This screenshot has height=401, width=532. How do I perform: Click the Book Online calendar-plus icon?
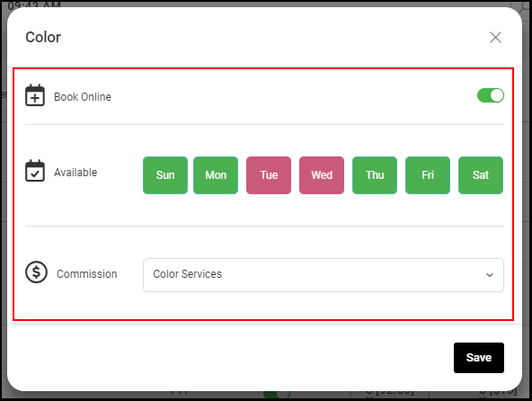tap(35, 95)
